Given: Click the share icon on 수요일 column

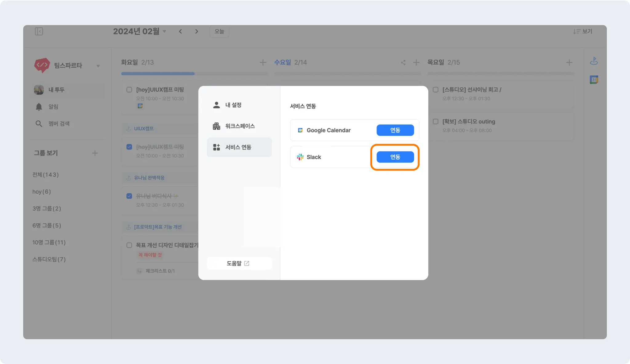Looking at the screenshot, I should [403, 63].
